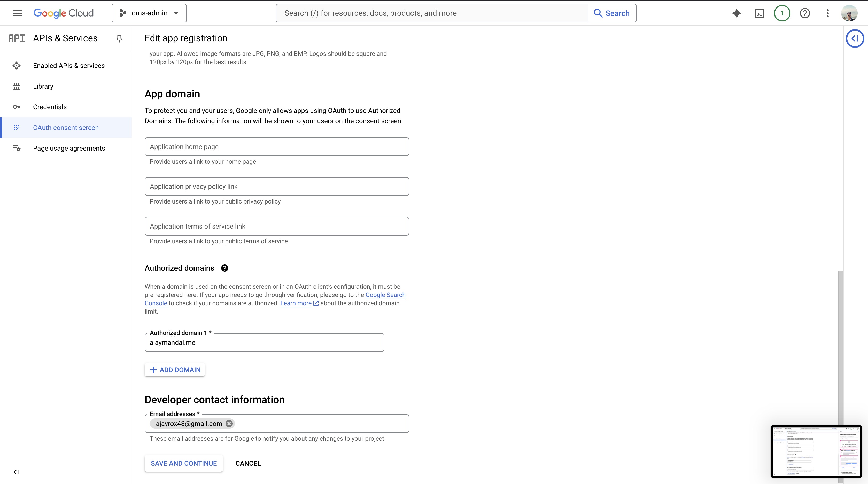This screenshot has width=868, height=484.
Task: Open the navigation hamburger menu
Action: tap(17, 13)
